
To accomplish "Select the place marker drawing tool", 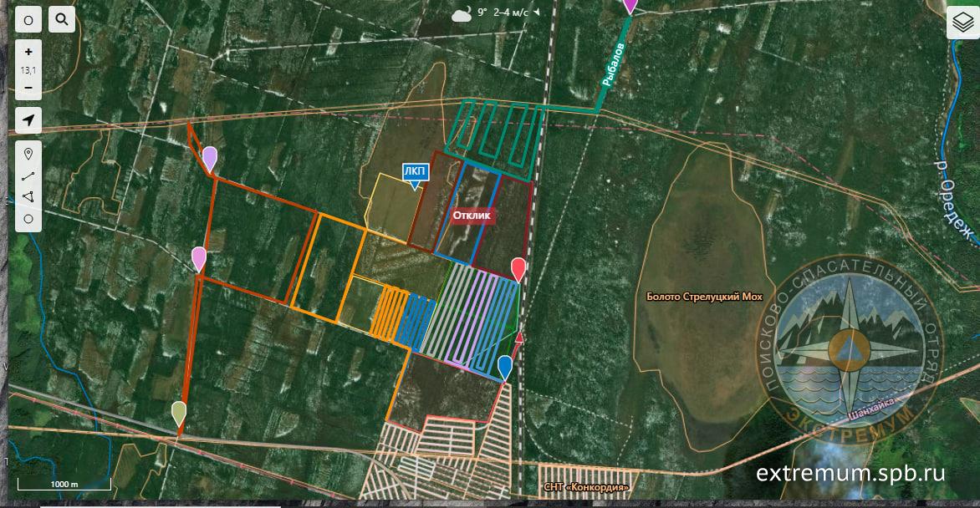I will (28, 154).
